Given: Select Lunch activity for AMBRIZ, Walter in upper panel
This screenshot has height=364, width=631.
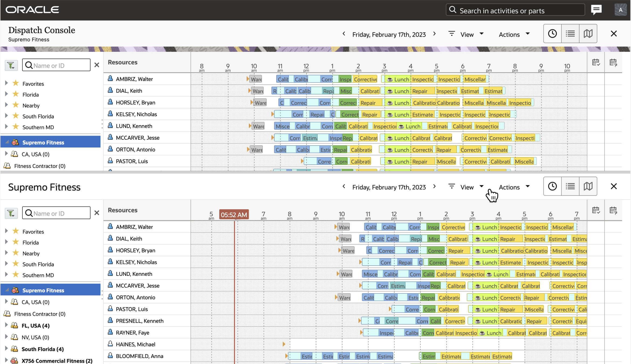Looking at the screenshot, I should coord(397,79).
